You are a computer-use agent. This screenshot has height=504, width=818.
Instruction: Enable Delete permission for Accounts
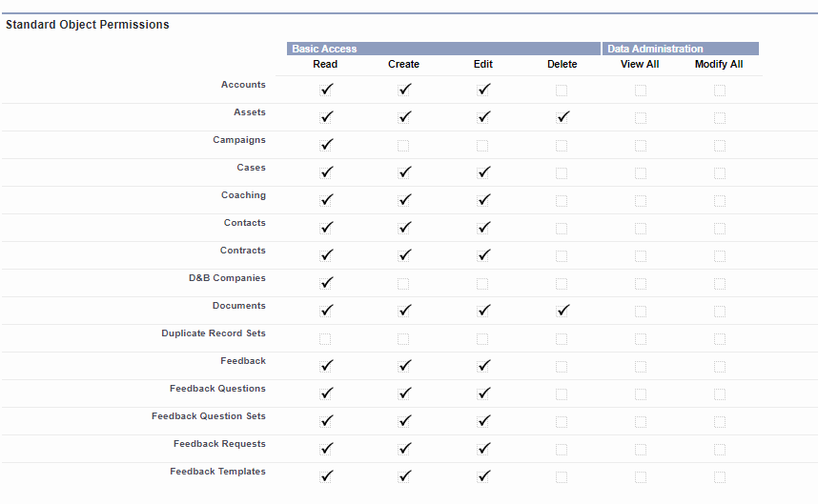(562, 91)
